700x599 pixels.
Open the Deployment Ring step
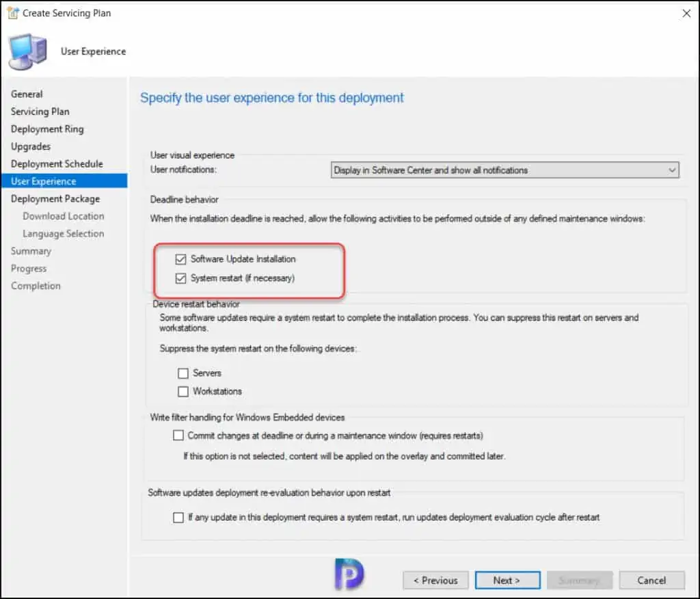[x=47, y=129]
